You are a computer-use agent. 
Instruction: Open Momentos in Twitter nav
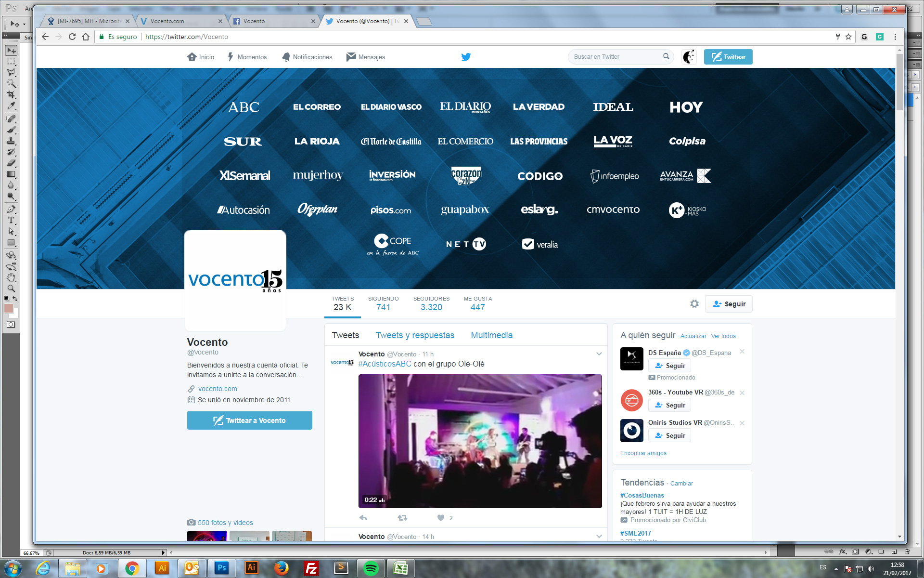pos(247,57)
